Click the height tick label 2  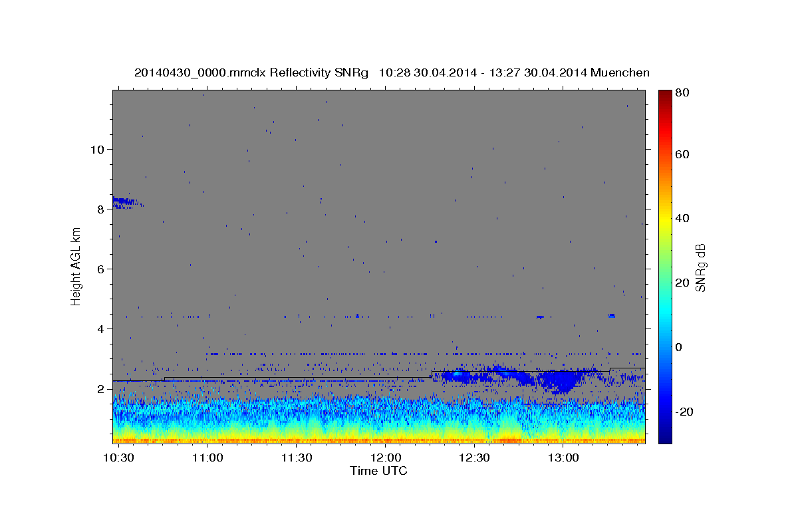(102, 388)
